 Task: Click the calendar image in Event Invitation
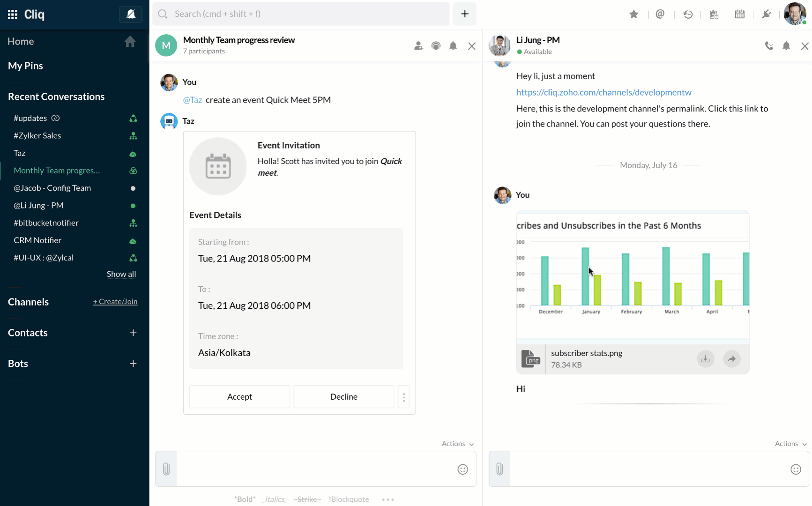click(x=218, y=166)
